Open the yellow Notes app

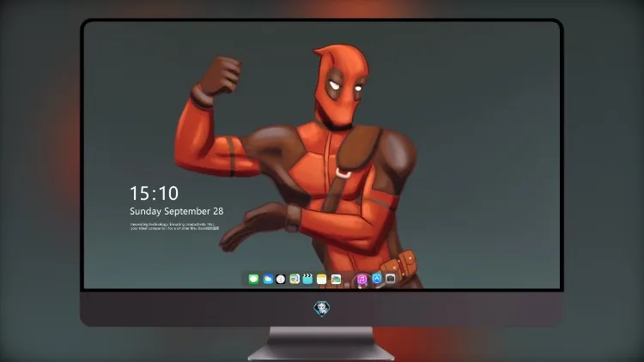click(322, 279)
